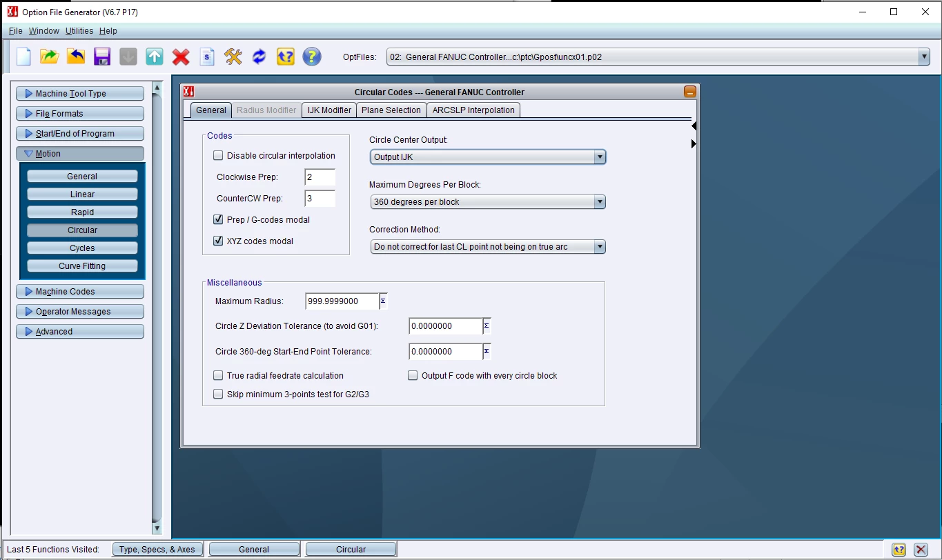Click the yellow help icon in the status bar
Viewport: 942px width, 560px height.
tap(899, 550)
